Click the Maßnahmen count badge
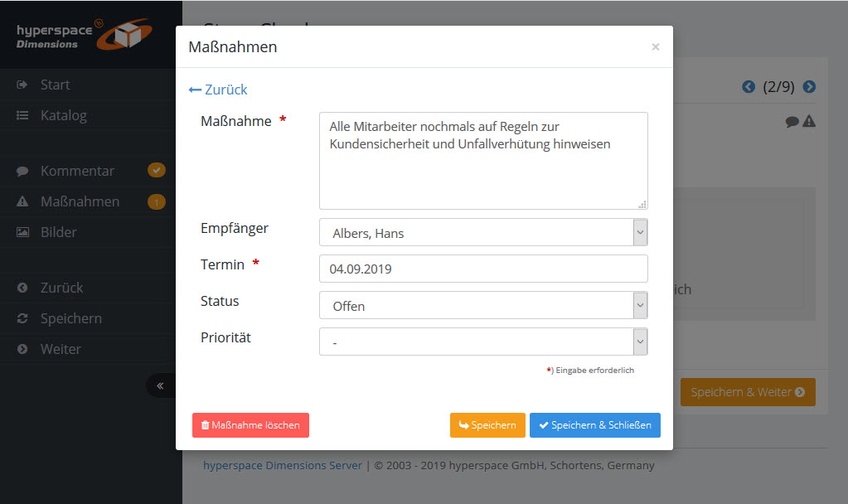This screenshot has width=848, height=504. point(157,201)
